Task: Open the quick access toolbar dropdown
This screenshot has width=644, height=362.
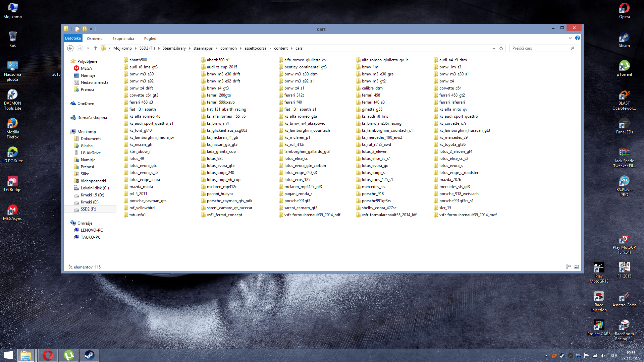Action: tap(91, 29)
